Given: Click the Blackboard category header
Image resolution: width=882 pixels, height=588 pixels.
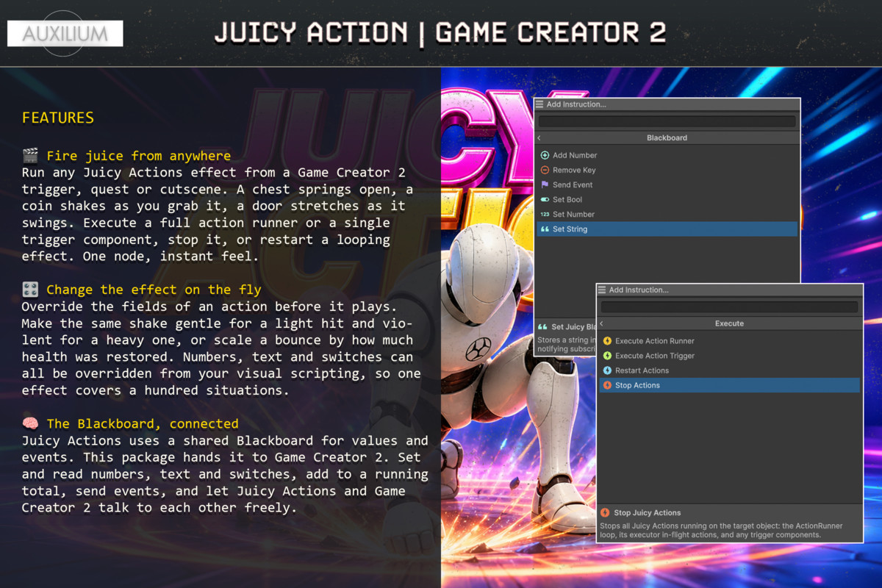Looking at the screenshot, I should point(667,137).
